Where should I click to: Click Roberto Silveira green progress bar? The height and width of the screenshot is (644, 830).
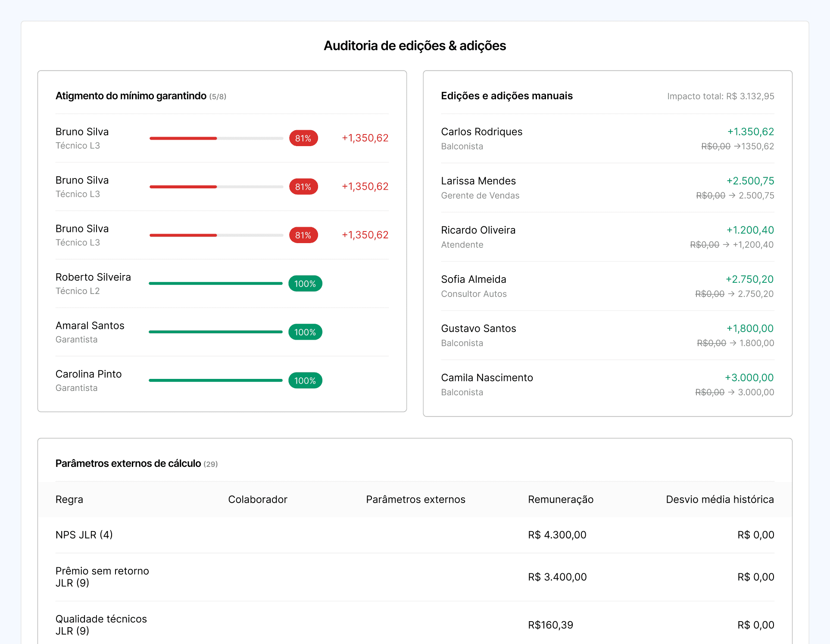[215, 284]
